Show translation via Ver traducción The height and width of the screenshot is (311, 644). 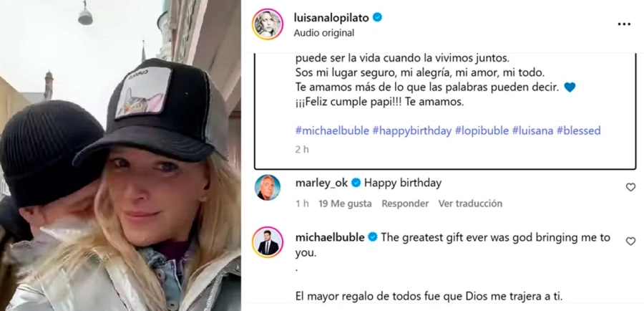click(470, 204)
